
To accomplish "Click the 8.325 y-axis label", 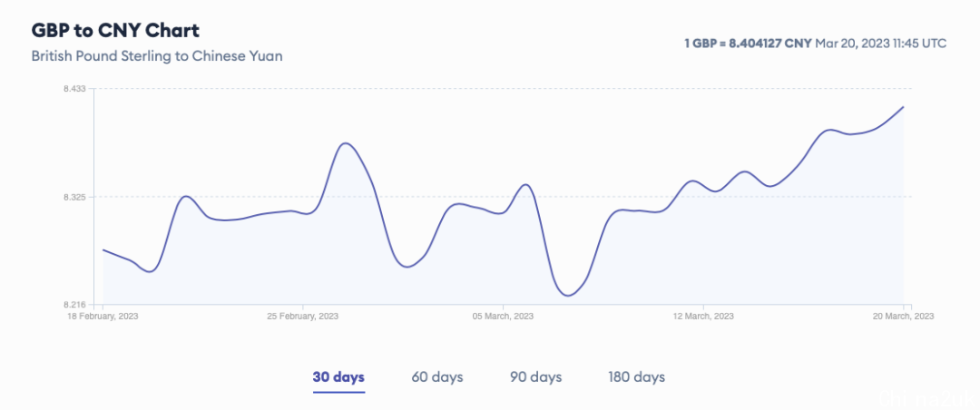I will (74, 197).
